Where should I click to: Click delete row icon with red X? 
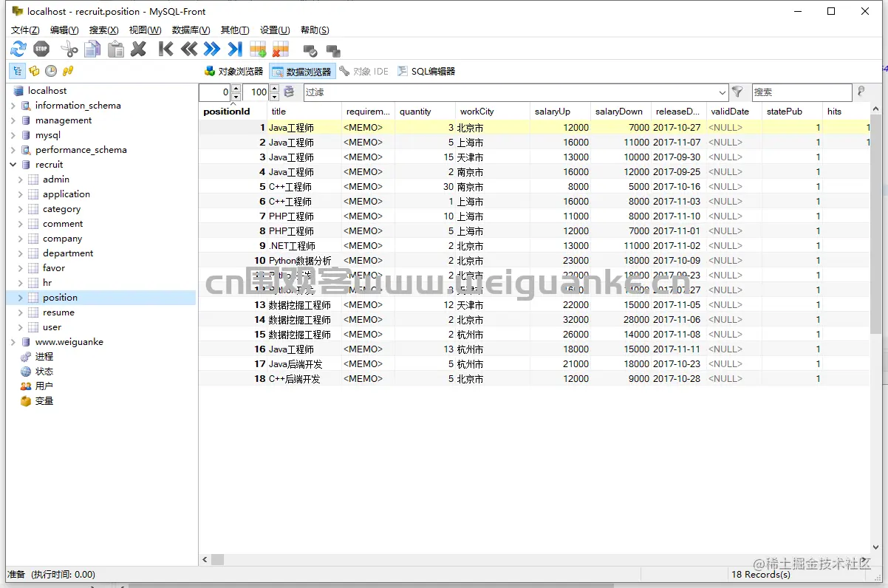[280, 49]
